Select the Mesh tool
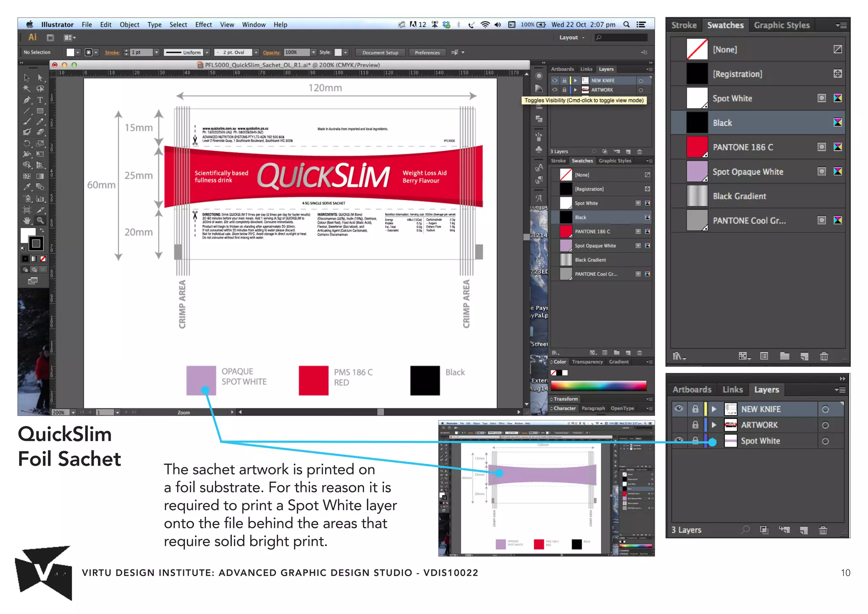868x614 pixels. click(x=27, y=176)
